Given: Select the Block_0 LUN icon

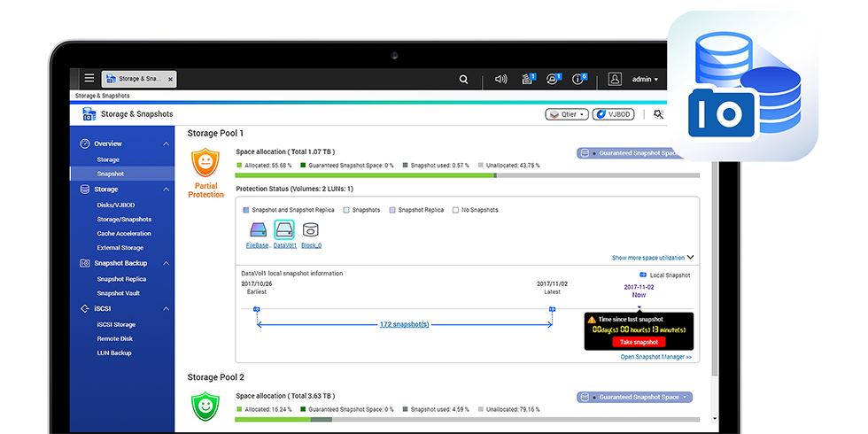Looking at the screenshot, I should [311, 229].
